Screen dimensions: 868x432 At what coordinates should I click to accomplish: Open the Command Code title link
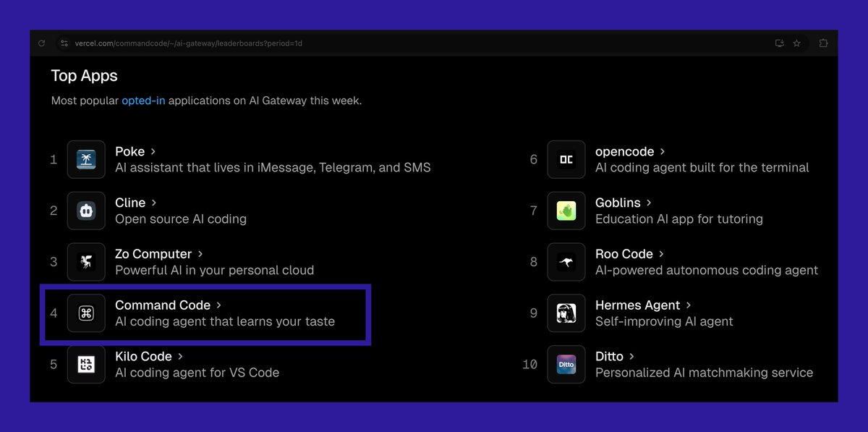click(x=163, y=306)
